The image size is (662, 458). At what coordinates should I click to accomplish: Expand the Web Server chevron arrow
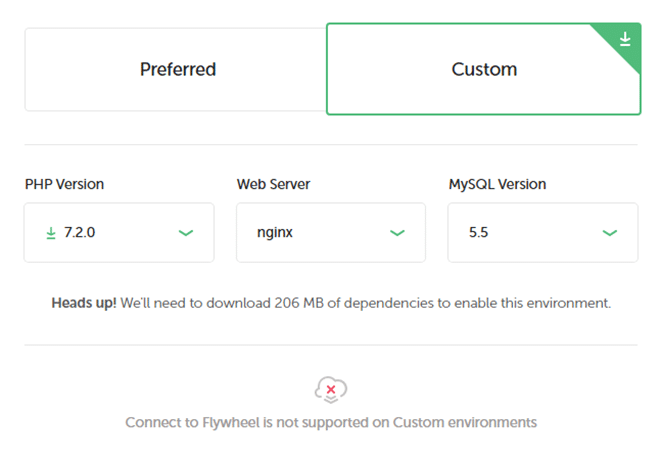coord(397,233)
